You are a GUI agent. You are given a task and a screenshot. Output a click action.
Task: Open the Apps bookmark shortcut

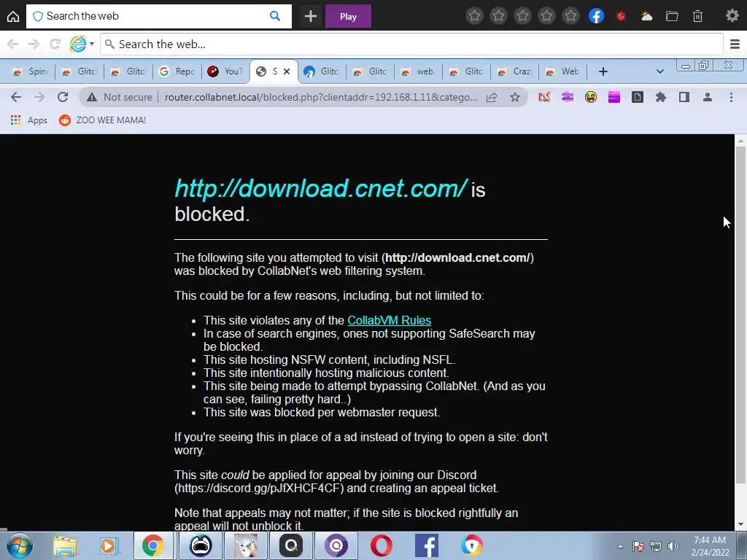click(29, 120)
